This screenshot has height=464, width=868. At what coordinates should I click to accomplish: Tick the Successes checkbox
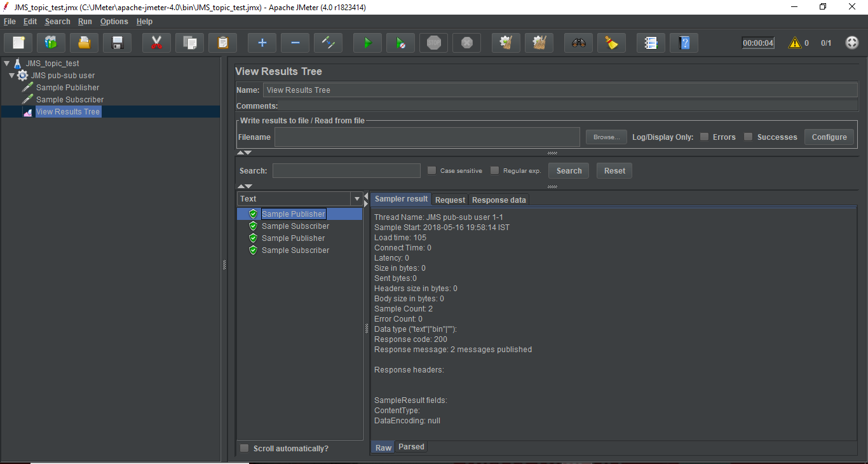click(x=748, y=137)
